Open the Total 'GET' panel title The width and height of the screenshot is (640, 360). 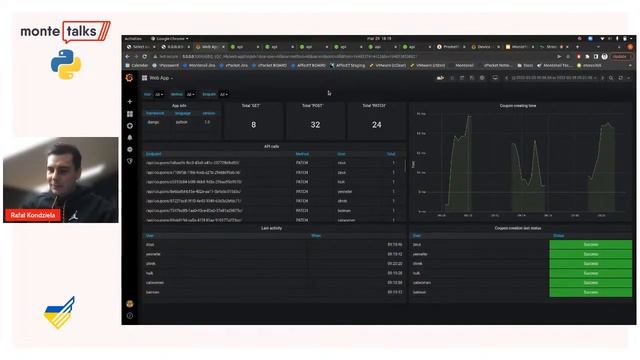click(251, 106)
